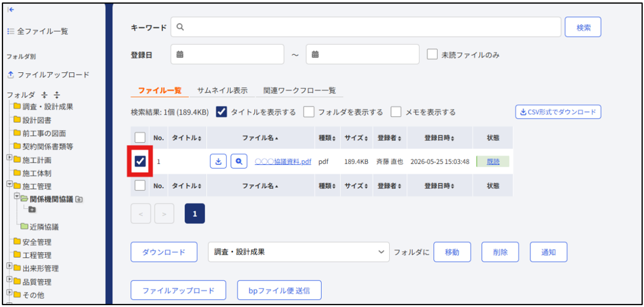Screen dimensions: 644x307
Task: Sort by 種類 in bottom header row
Action: tap(327, 186)
